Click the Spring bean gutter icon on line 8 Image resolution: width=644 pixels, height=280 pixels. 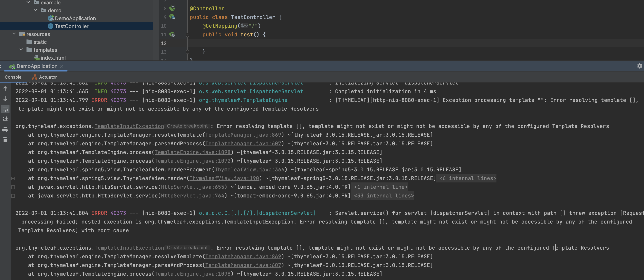pyautogui.click(x=172, y=8)
